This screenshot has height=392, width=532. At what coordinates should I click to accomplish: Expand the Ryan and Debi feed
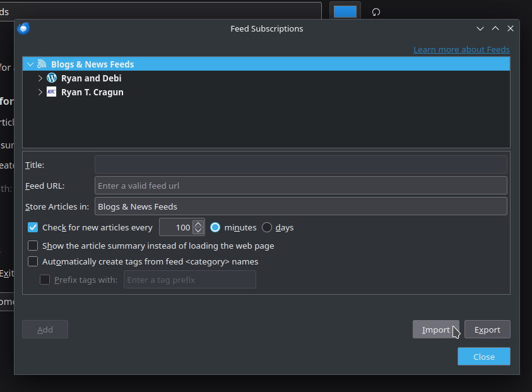tap(40, 78)
